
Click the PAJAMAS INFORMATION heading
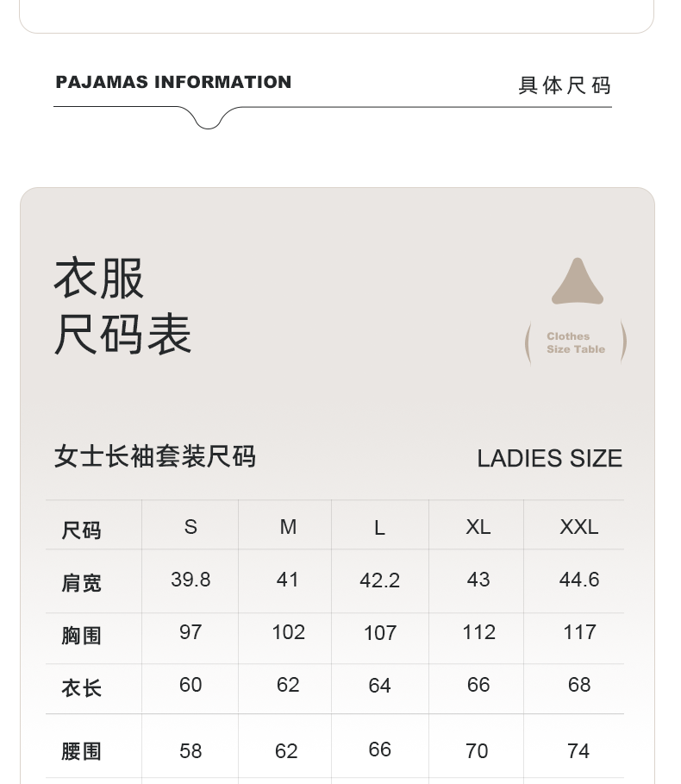pos(173,83)
